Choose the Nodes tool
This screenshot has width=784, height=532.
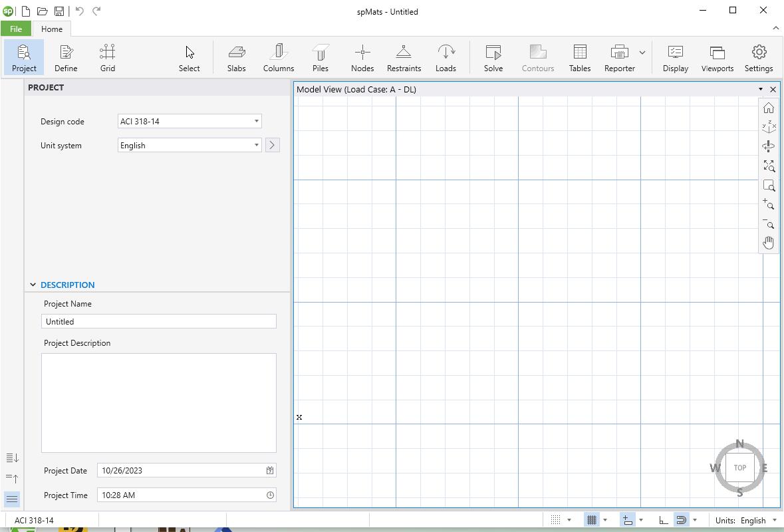pos(362,58)
